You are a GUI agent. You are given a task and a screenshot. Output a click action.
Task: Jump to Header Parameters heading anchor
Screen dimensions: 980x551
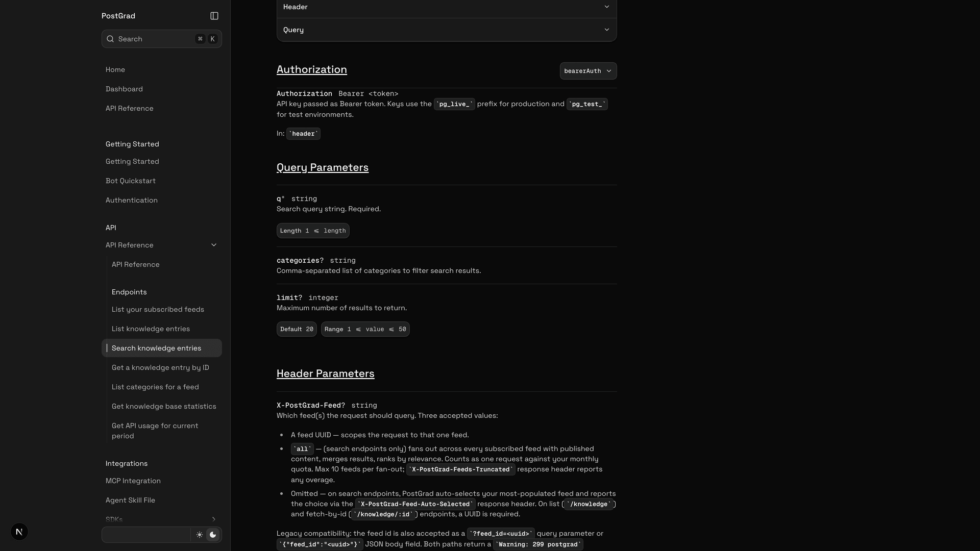(326, 373)
